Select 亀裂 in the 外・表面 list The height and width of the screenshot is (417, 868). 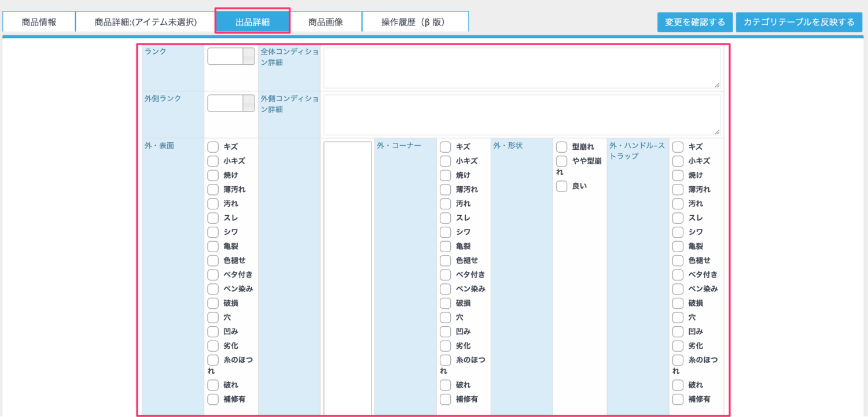point(213,246)
